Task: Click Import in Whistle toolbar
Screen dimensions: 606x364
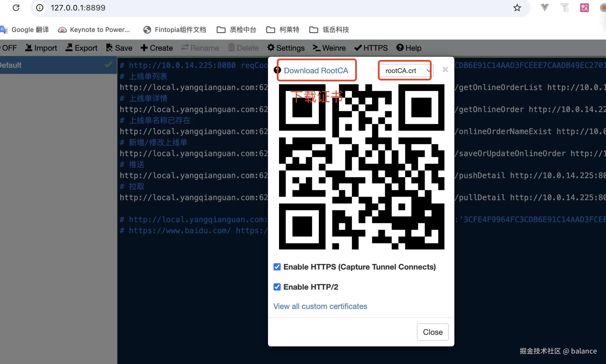Action: tap(41, 48)
